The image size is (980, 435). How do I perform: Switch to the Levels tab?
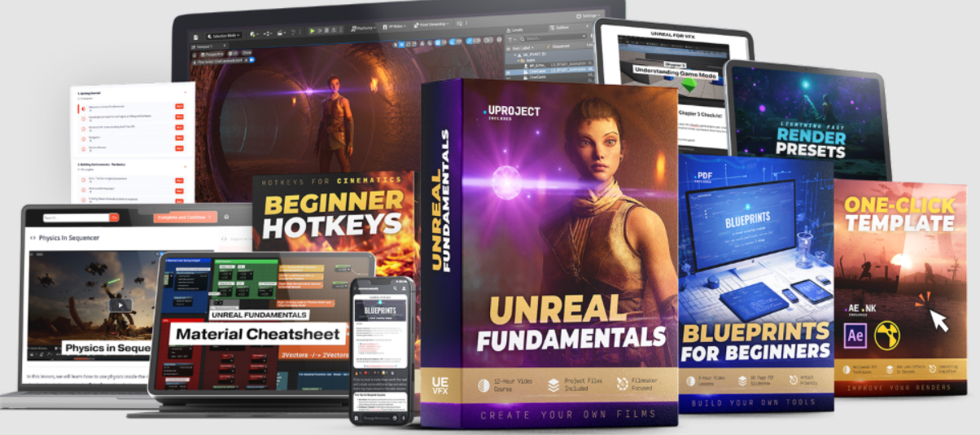[514, 30]
